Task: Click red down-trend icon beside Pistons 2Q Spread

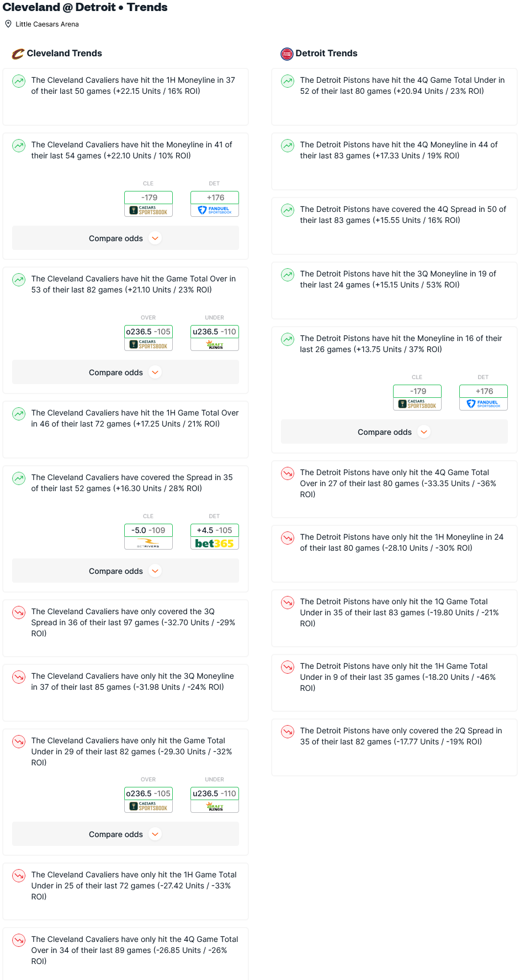Action: 288,732
